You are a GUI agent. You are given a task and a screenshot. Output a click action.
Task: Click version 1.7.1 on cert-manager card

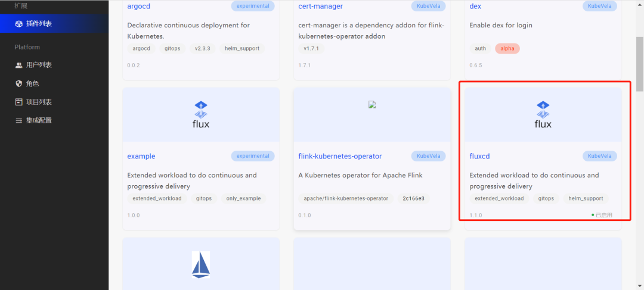pyautogui.click(x=304, y=66)
